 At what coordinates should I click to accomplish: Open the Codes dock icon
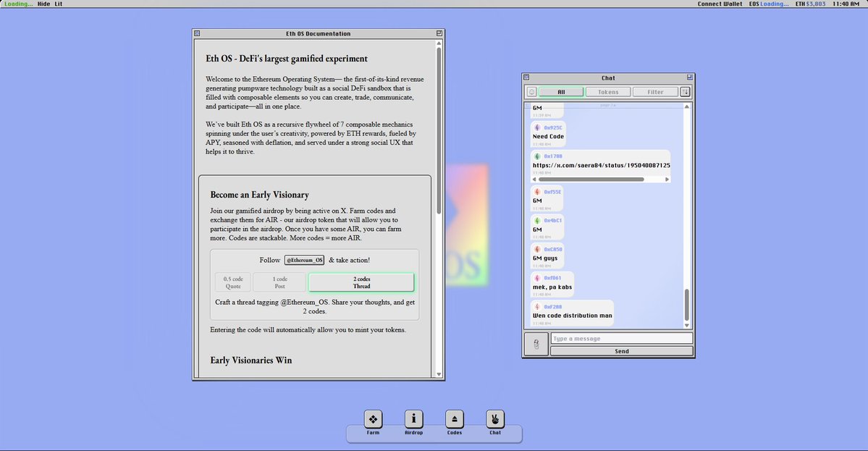[455, 419]
